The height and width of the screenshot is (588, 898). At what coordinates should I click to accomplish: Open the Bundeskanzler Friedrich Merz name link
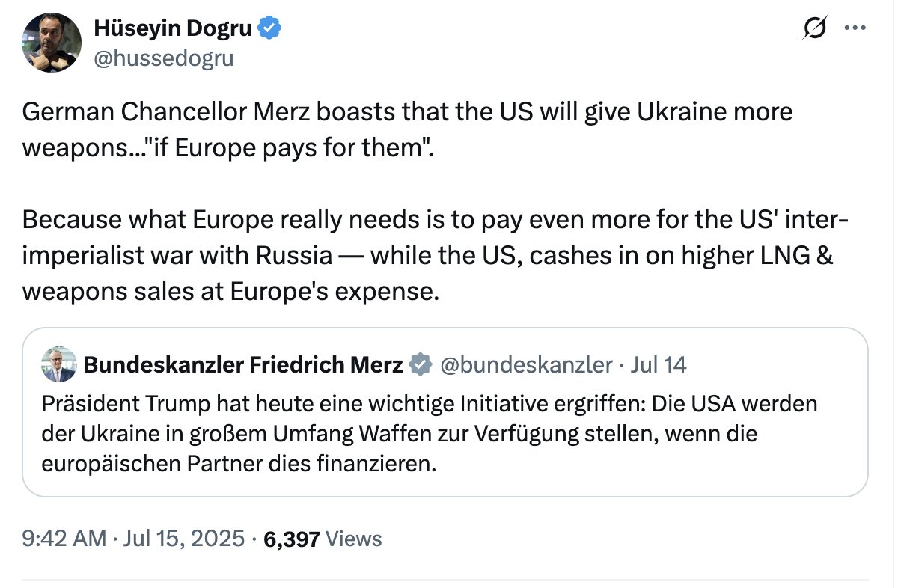[243, 364]
